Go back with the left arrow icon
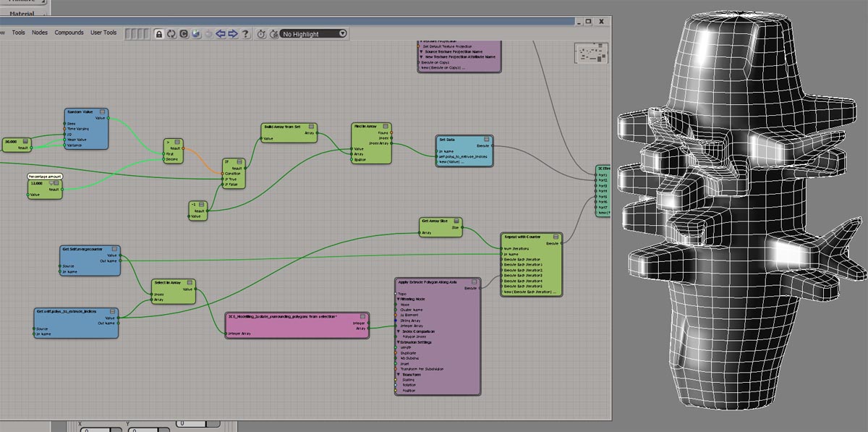The image size is (868, 432). [x=221, y=33]
